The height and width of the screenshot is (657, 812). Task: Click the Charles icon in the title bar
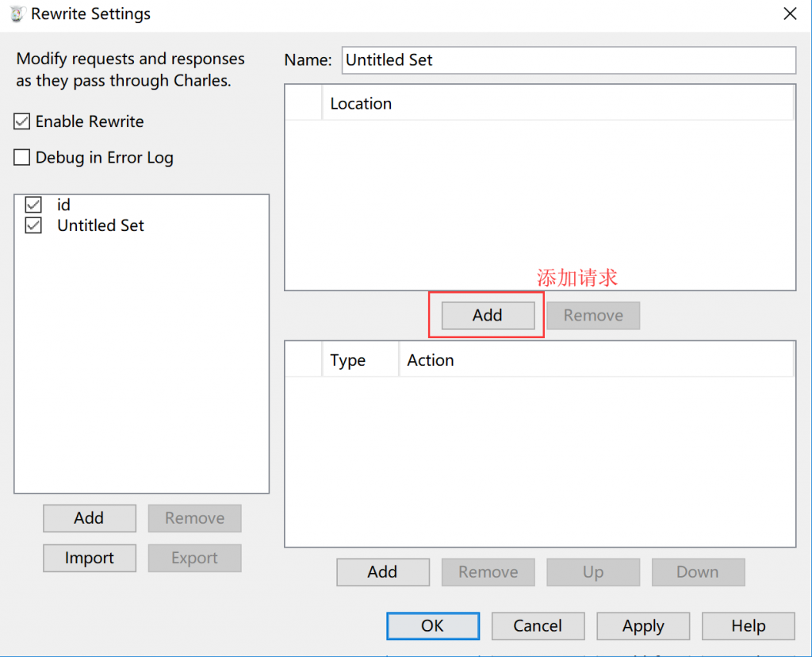tap(17, 14)
